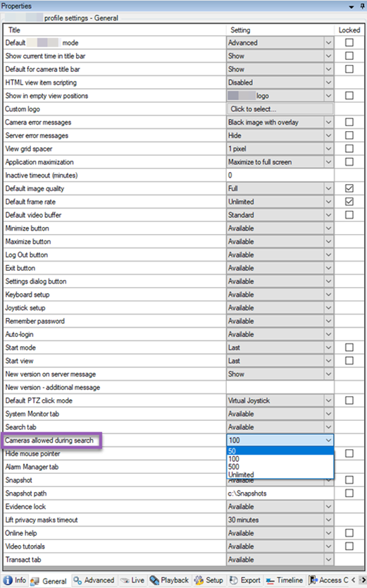Open Default frame rate dropdown
367x588 pixels.
[328, 202]
